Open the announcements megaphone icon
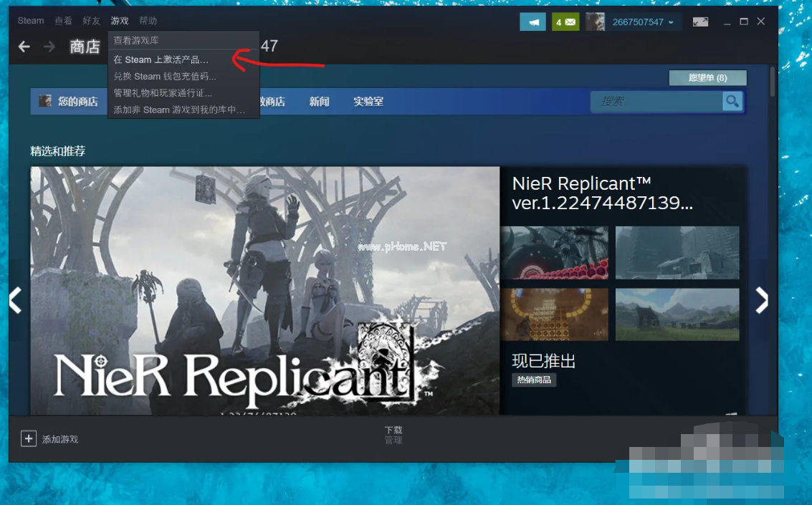Viewport: 812px width, 505px height. click(x=532, y=22)
